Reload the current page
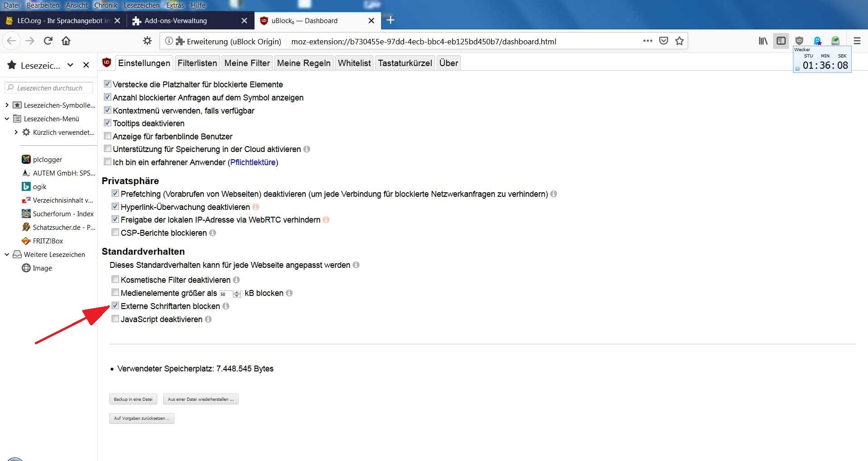The width and height of the screenshot is (868, 461). [x=48, y=41]
